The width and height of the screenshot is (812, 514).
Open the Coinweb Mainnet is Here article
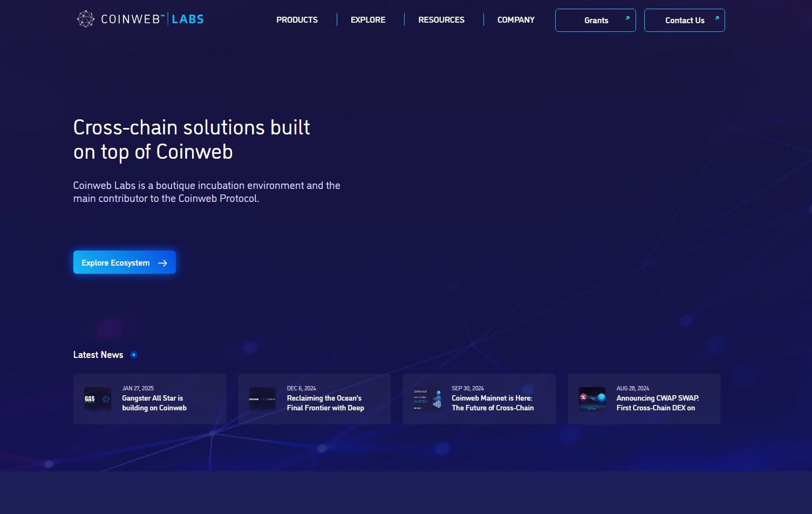click(x=479, y=399)
